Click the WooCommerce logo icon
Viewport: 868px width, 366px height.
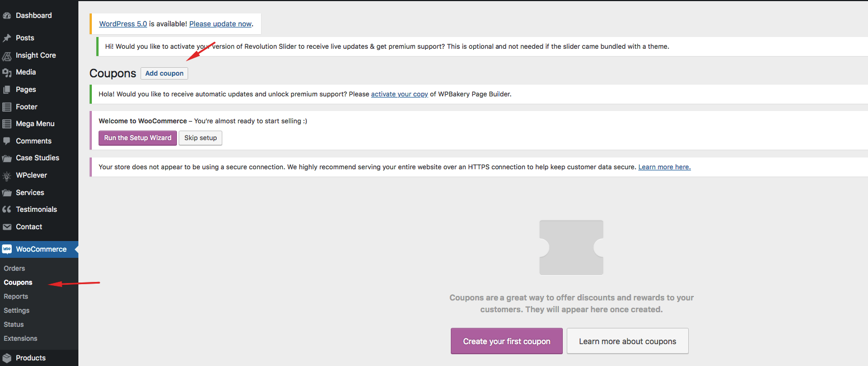pyautogui.click(x=7, y=249)
